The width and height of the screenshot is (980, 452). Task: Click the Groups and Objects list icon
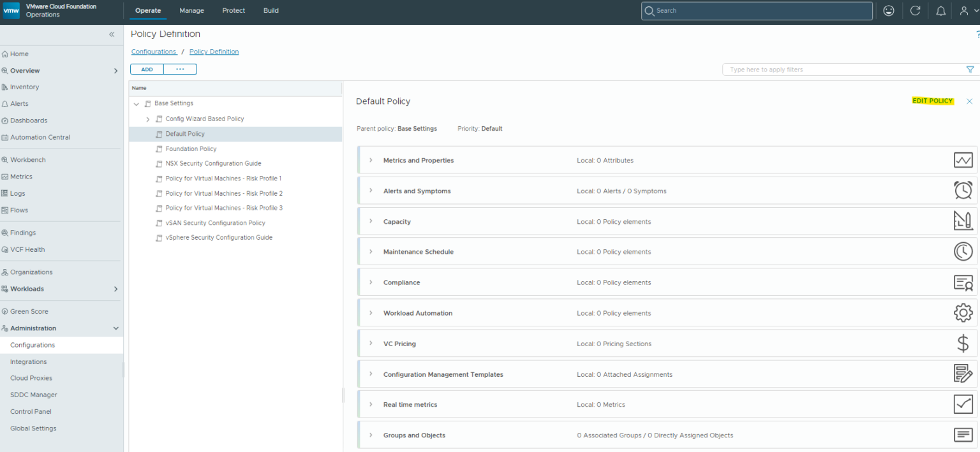963,435
